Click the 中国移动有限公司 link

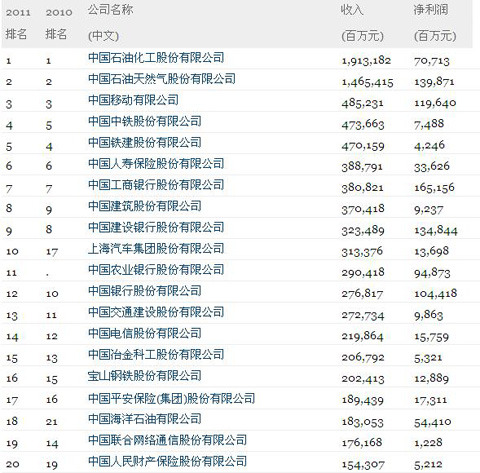[x=133, y=100]
